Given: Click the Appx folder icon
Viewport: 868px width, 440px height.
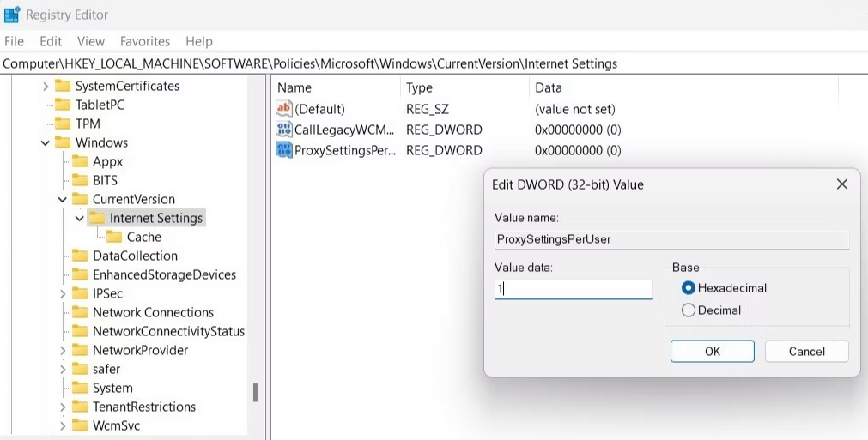Looking at the screenshot, I should coord(80,161).
